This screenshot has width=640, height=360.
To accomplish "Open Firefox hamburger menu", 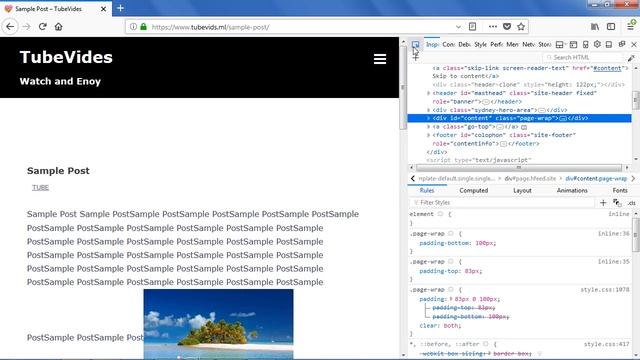I will pos(631,27).
